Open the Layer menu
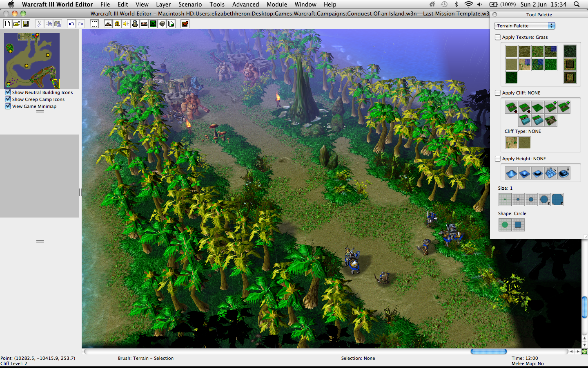 [x=163, y=4]
